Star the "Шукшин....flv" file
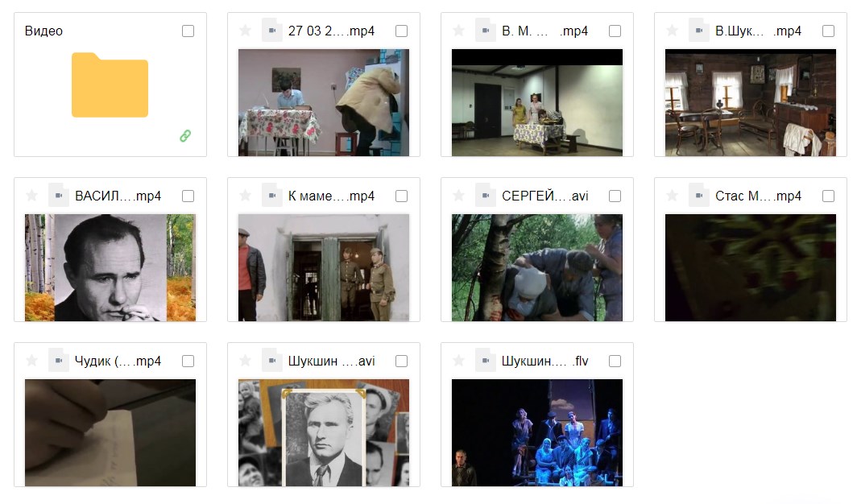857x504 pixels. 458,361
